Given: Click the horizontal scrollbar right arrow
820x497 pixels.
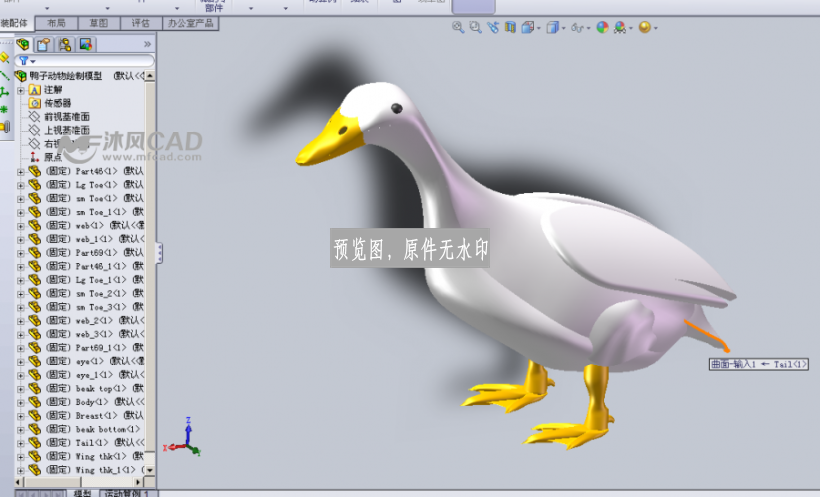Looking at the screenshot, I should (x=139, y=482).
